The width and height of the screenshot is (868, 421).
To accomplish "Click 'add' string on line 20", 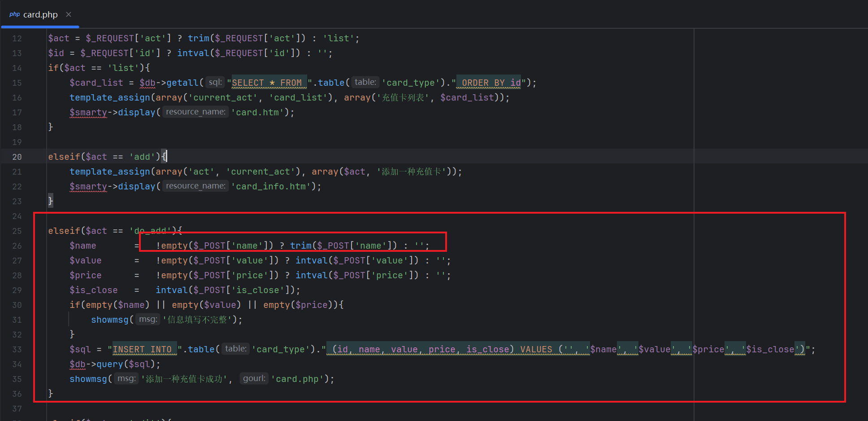I will [x=142, y=157].
